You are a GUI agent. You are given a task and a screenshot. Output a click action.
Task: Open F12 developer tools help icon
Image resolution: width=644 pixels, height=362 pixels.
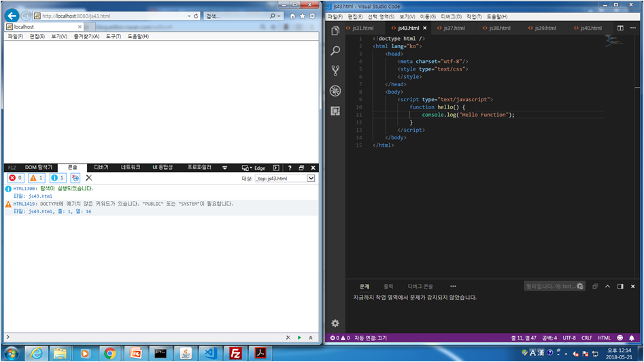point(290,168)
